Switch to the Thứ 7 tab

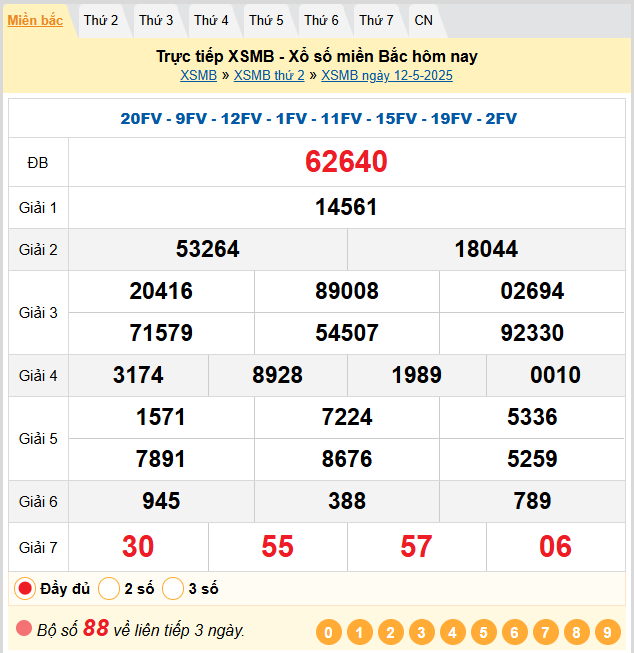(x=376, y=20)
